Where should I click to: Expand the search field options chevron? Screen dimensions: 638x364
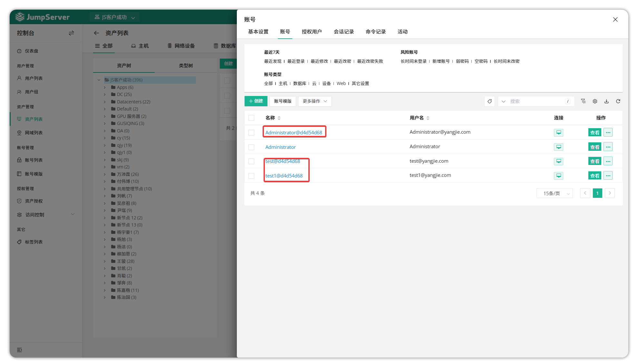coord(504,101)
